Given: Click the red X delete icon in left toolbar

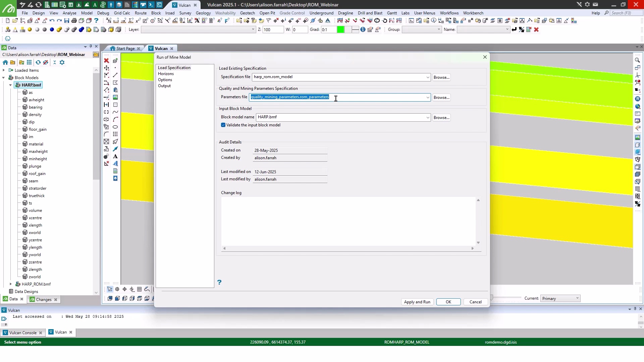Looking at the screenshot, I should click(106, 60).
